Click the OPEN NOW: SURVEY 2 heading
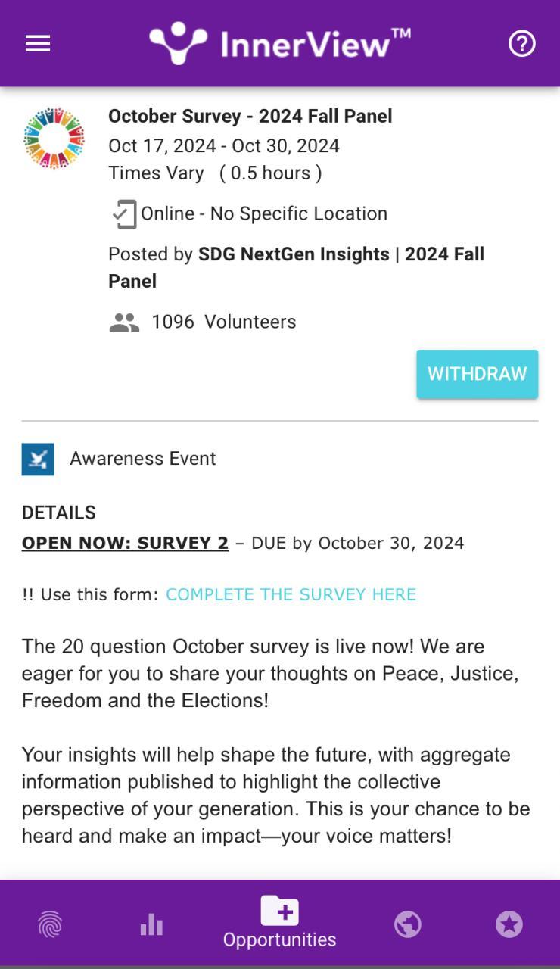 point(125,543)
